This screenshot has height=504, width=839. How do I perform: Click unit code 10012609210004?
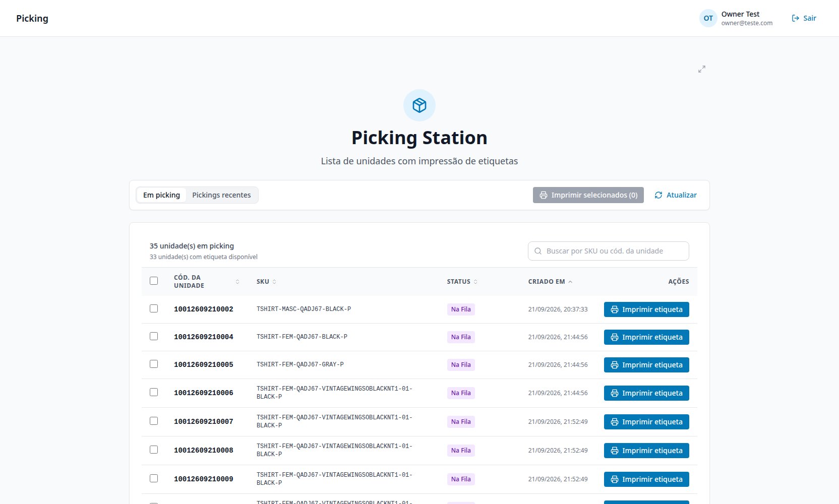click(204, 337)
